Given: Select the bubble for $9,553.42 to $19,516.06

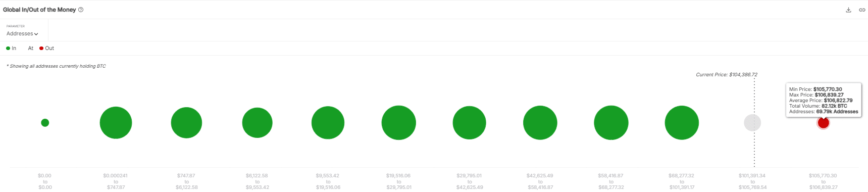Looking at the screenshot, I should coord(328,123).
